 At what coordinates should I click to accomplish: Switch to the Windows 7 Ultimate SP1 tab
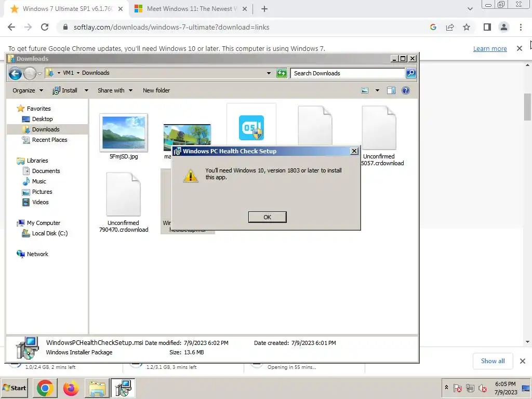66,9
